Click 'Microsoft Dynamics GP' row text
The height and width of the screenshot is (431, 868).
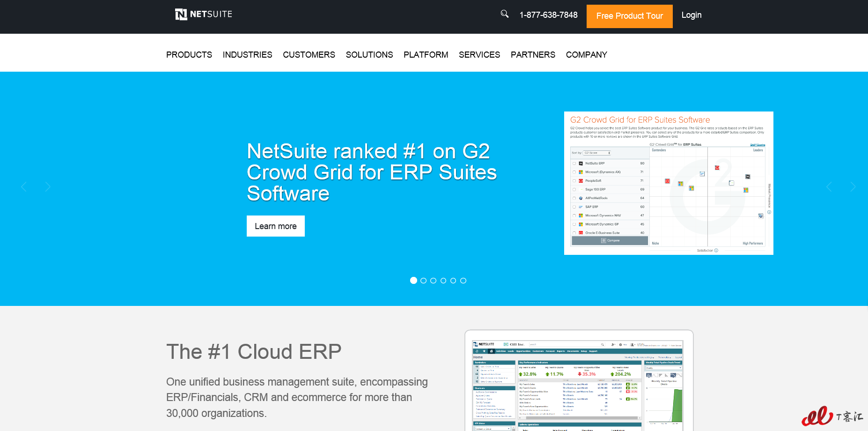[x=602, y=224]
